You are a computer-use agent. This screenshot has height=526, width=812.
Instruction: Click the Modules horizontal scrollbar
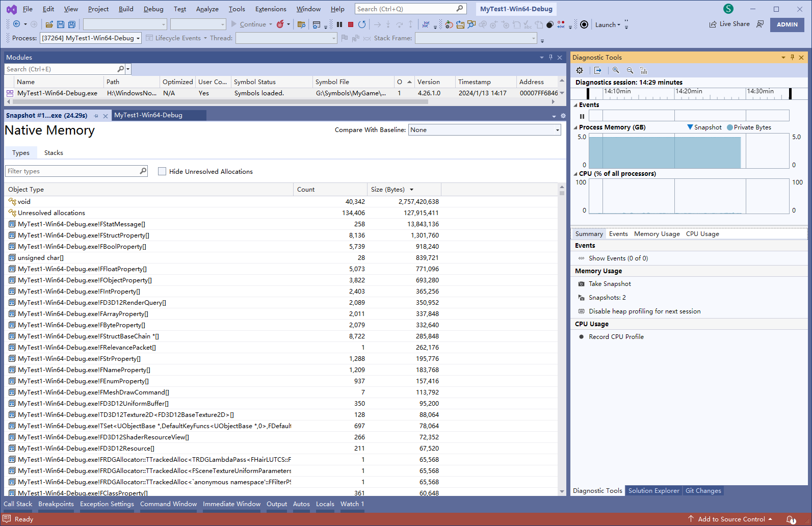pyautogui.click(x=219, y=102)
